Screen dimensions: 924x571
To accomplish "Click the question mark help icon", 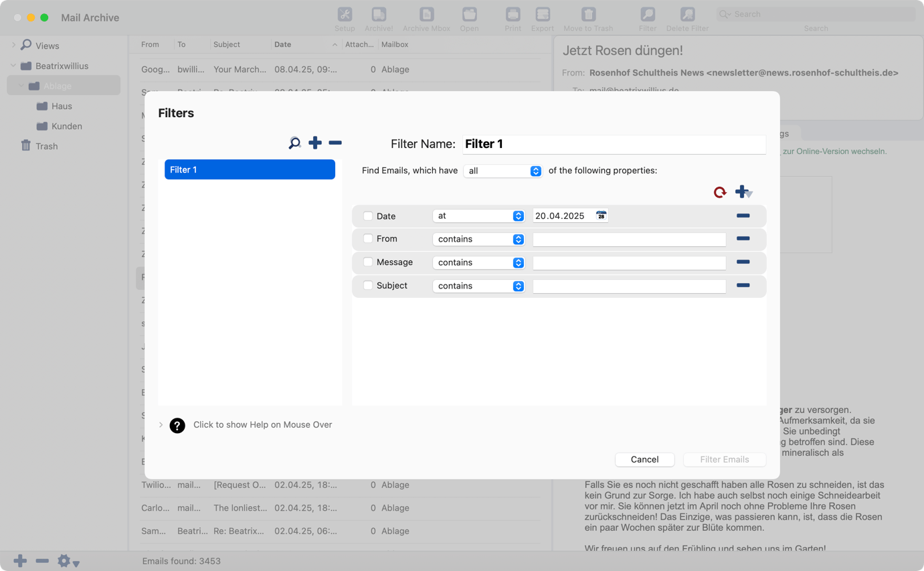I will pyautogui.click(x=177, y=425).
